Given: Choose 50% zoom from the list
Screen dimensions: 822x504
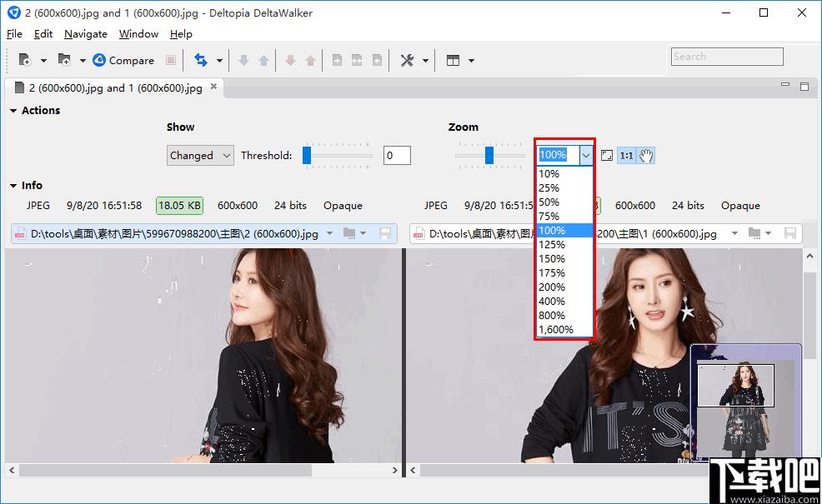Looking at the screenshot, I should pos(564,202).
